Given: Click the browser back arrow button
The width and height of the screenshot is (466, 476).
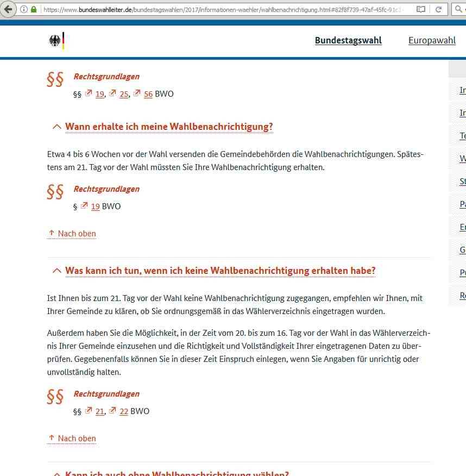Looking at the screenshot, I should (x=8, y=9).
